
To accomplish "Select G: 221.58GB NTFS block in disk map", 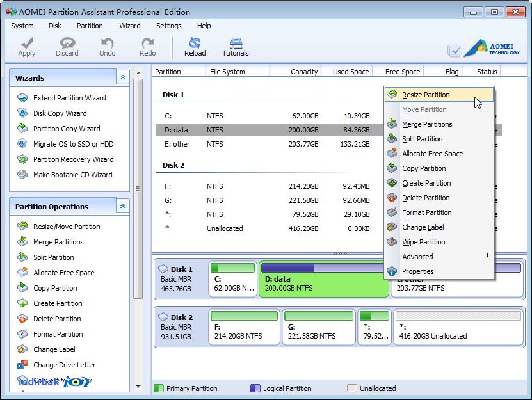I will coord(319,328).
